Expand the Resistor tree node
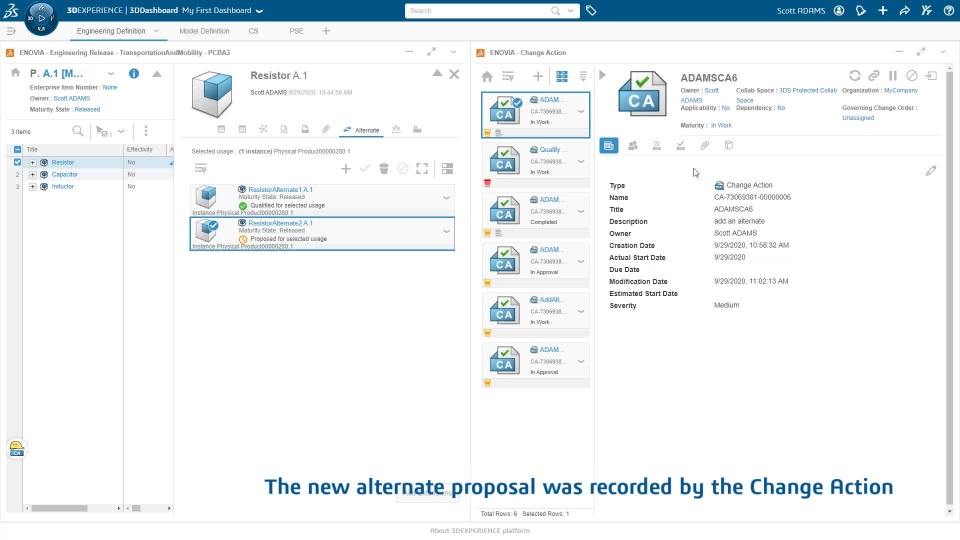Screen dimensions: 960x540 click(x=32, y=162)
